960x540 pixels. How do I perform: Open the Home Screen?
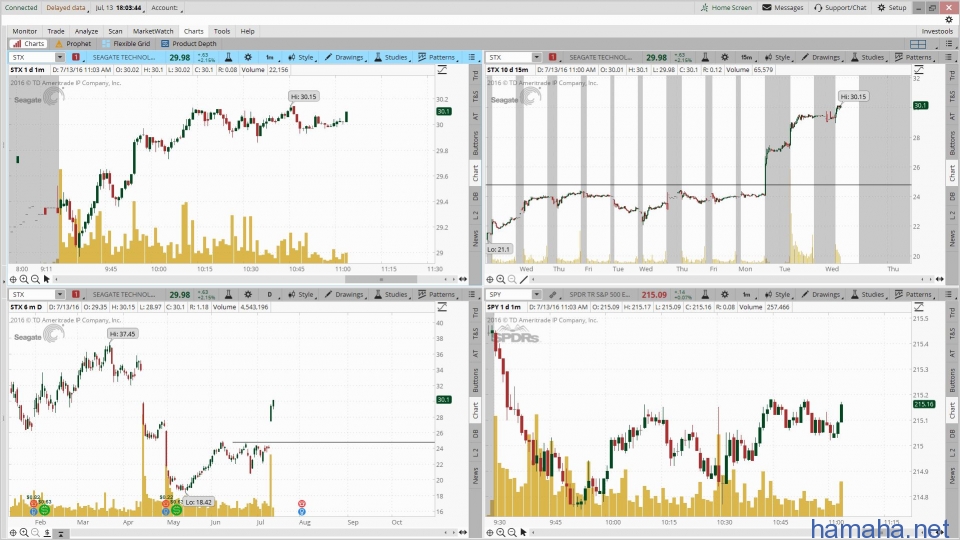click(726, 7)
